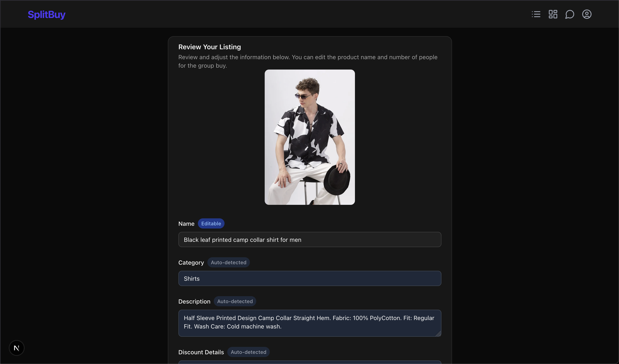This screenshot has width=619, height=364.
Task: Grab the Description textarea resize handle
Action: [438, 334]
